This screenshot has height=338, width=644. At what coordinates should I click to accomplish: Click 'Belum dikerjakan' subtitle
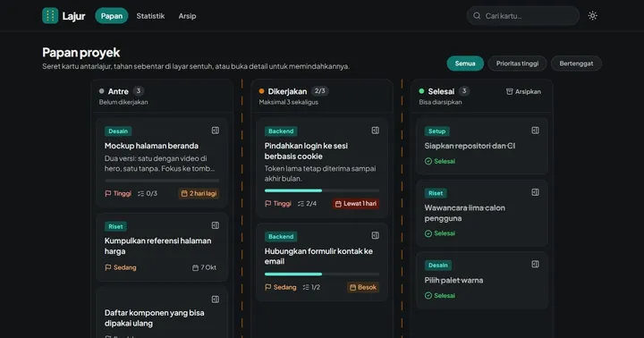coord(123,102)
